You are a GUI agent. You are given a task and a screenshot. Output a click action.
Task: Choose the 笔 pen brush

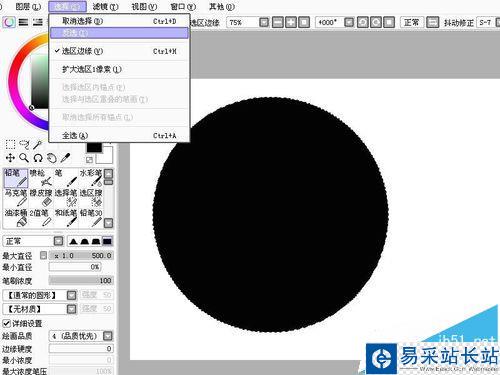pyautogui.click(x=66, y=178)
